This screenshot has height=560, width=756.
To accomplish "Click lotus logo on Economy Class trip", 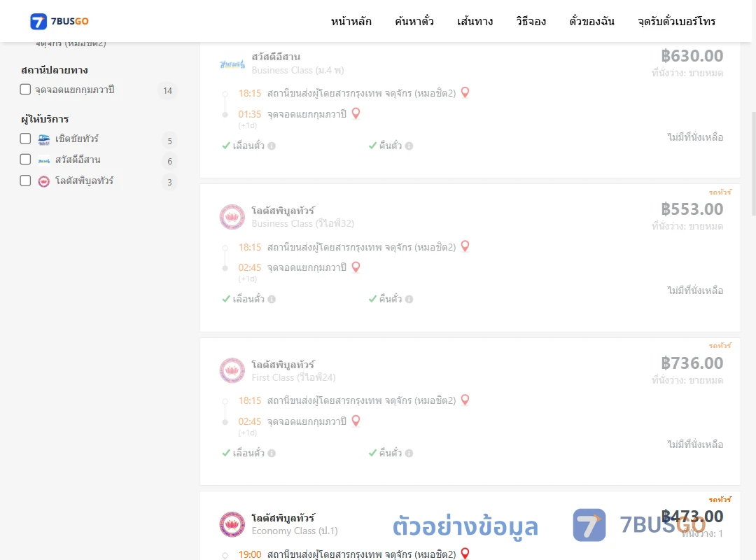I will coord(232,524).
